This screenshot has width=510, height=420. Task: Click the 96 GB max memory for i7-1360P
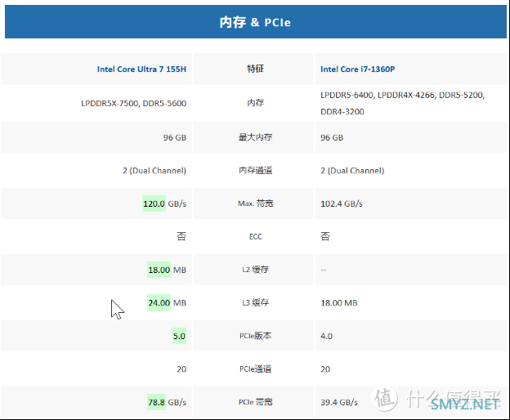(x=332, y=137)
